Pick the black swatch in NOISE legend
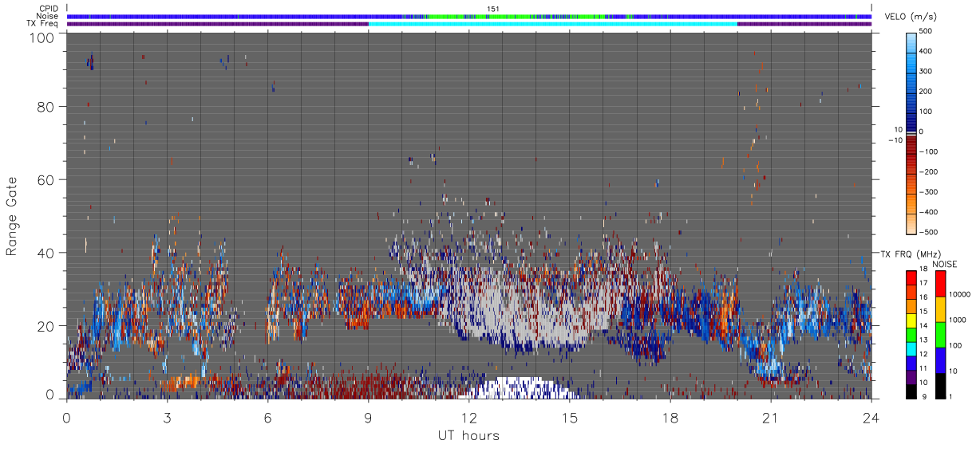 [x=939, y=384]
